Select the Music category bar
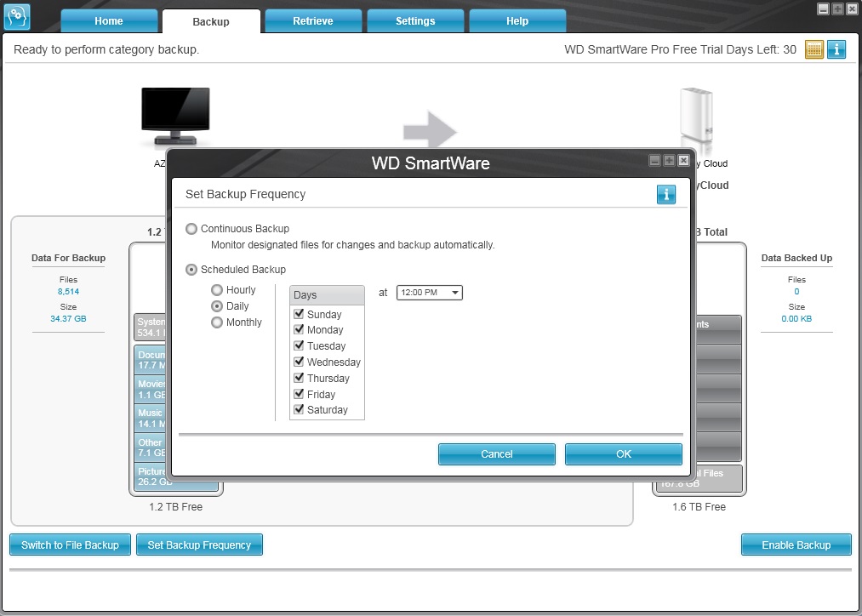 (x=151, y=418)
